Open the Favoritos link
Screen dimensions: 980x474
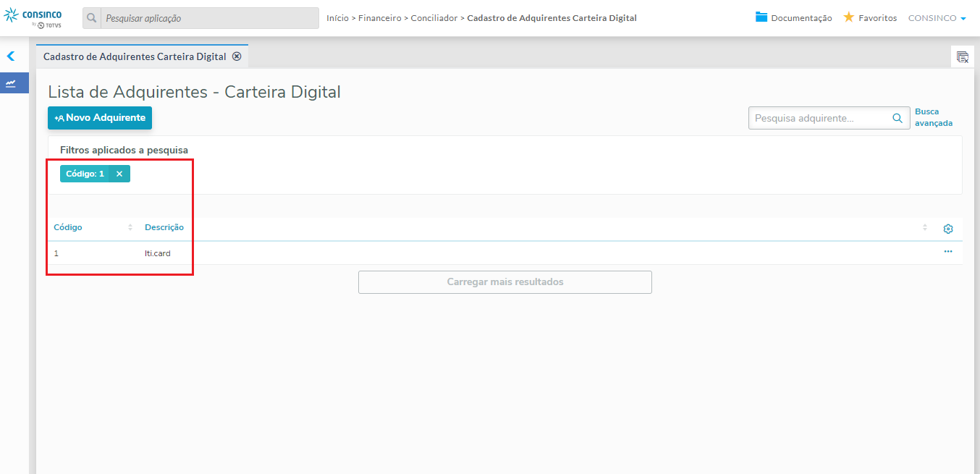click(877, 18)
